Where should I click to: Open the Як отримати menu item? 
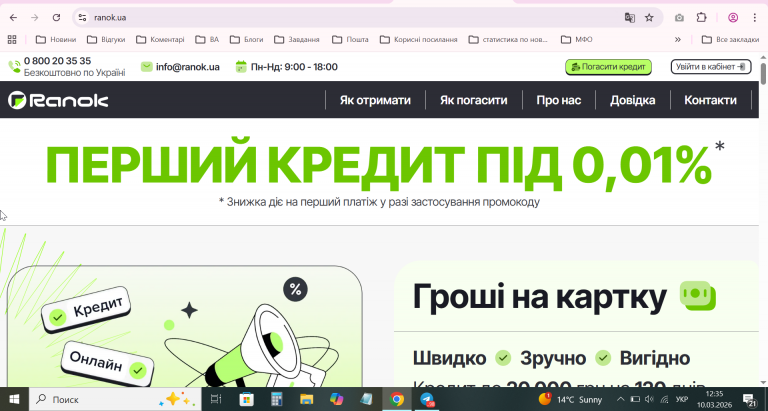pyautogui.click(x=375, y=100)
